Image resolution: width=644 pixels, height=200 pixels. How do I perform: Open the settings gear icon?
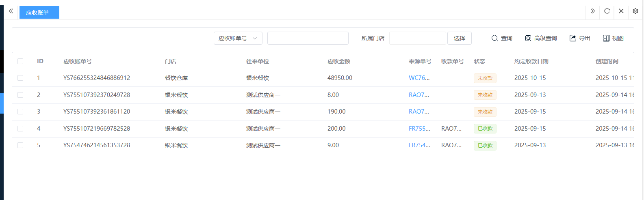(x=635, y=11)
